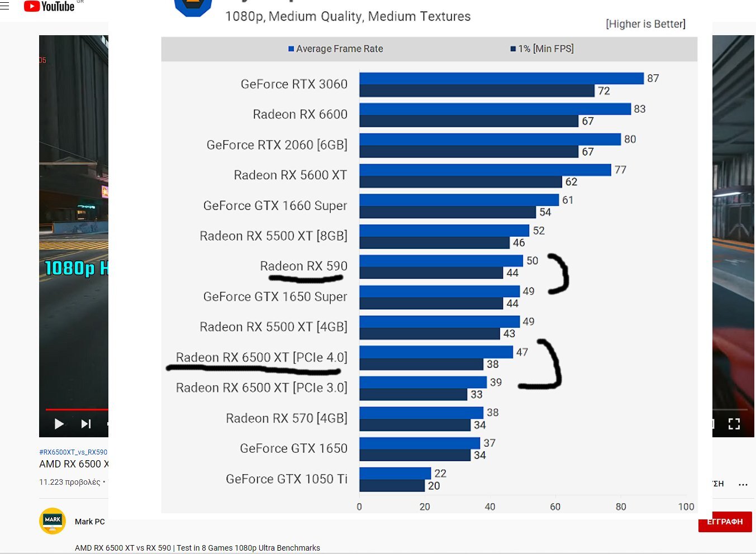Play the video with the play button
The image size is (756, 554).
tap(59, 424)
